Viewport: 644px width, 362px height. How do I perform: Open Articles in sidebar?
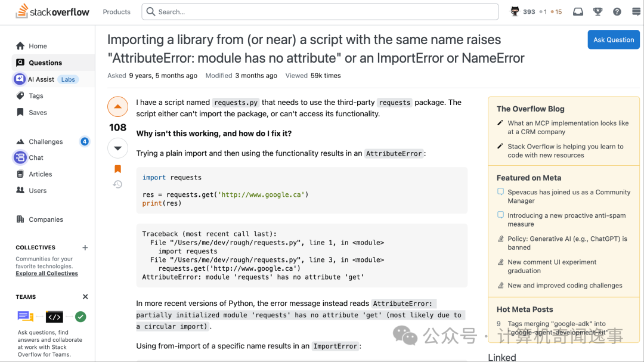(41, 174)
